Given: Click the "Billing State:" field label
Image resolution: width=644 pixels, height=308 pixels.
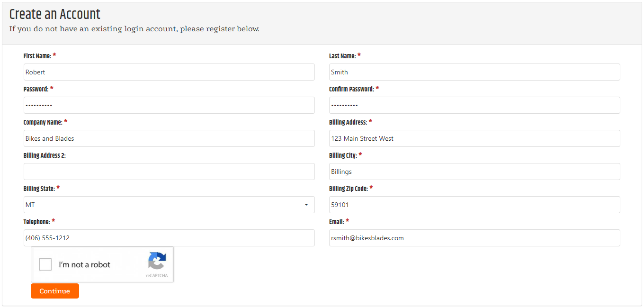Looking at the screenshot, I should pyautogui.click(x=39, y=189).
